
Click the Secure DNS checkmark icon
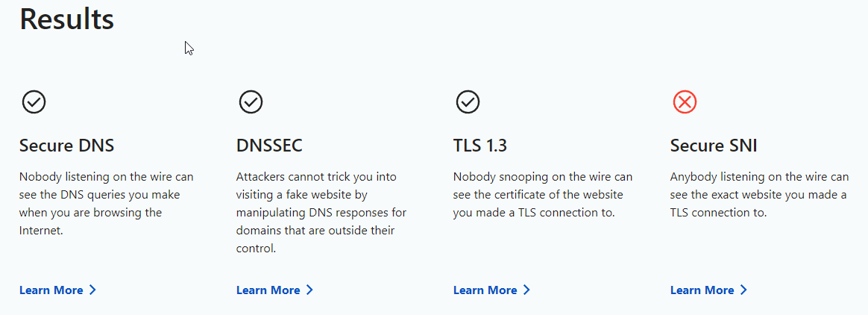34,102
